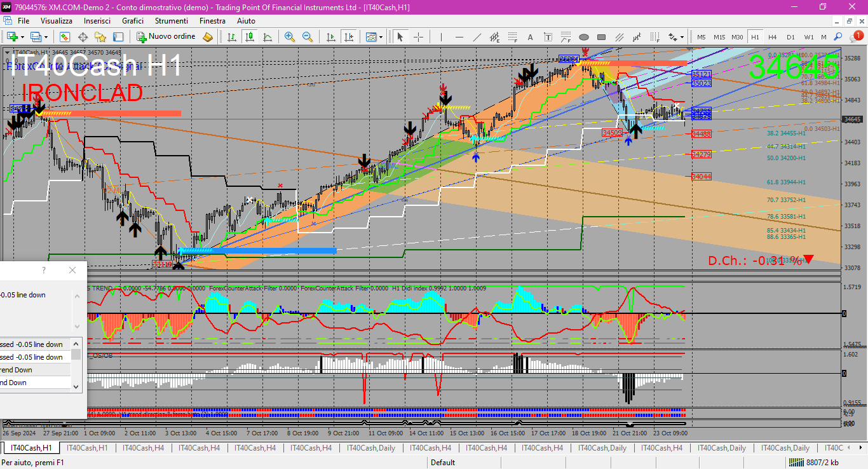
Task: Click the 35121 price label on chart
Action: pyautogui.click(x=702, y=74)
